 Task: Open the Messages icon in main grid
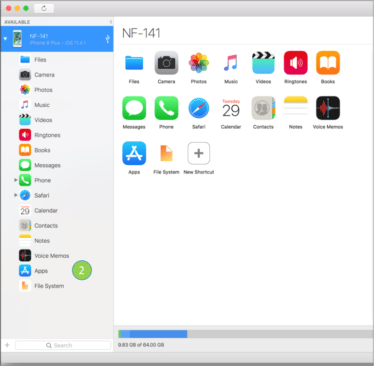click(134, 108)
